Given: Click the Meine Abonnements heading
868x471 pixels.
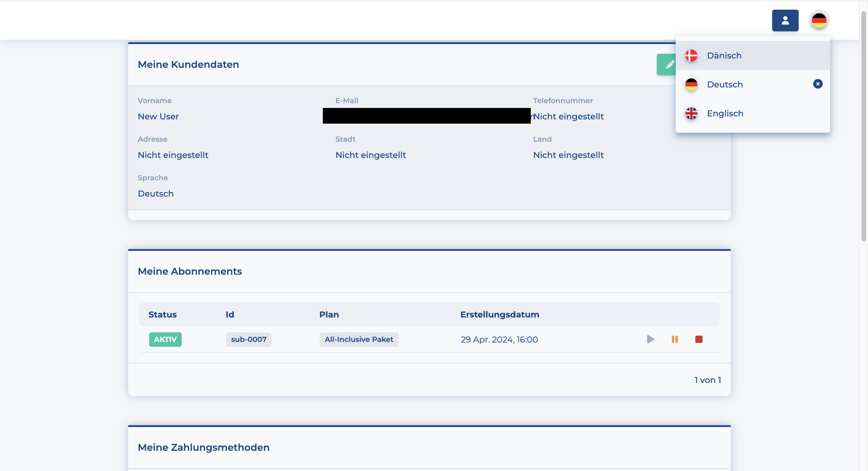Looking at the screenshot, I should coord(190,271).
